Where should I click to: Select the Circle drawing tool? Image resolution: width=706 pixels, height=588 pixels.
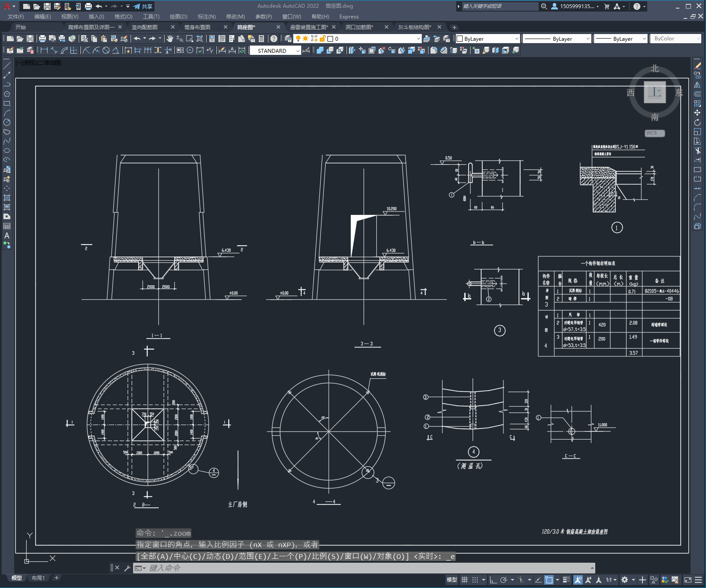(7, 122)
